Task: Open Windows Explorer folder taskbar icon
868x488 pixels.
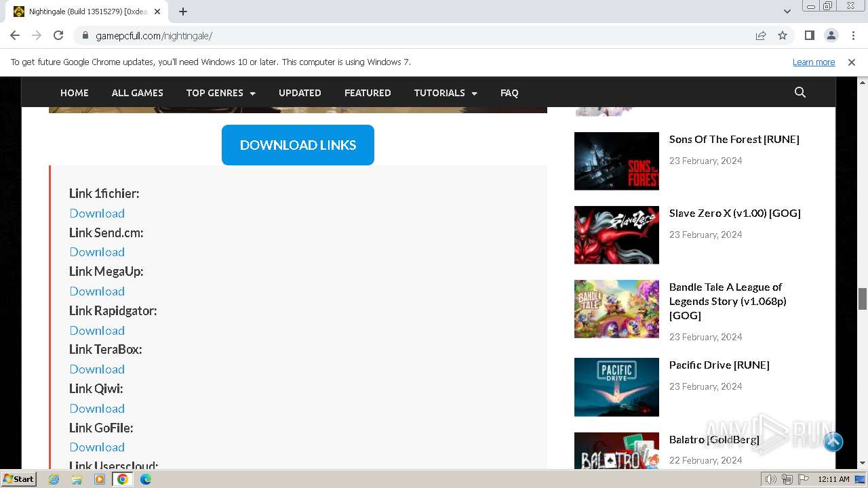Action: point(77,479)
